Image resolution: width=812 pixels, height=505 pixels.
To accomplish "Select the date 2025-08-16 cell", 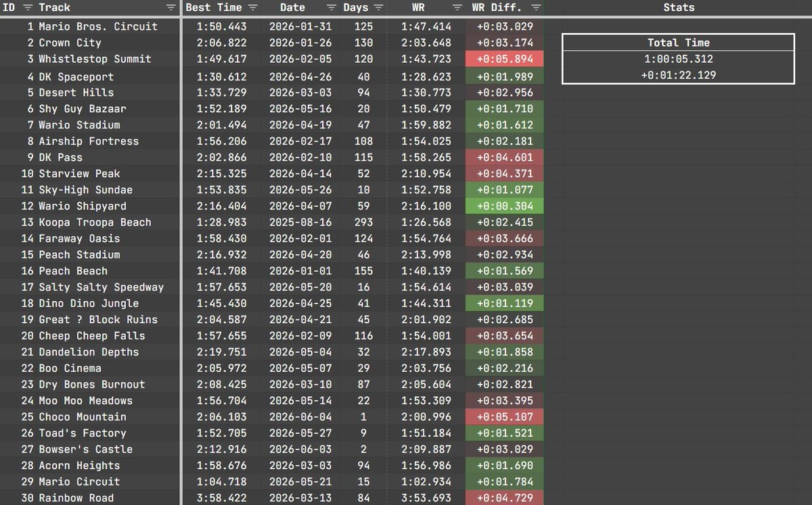I will click(300, 222).
